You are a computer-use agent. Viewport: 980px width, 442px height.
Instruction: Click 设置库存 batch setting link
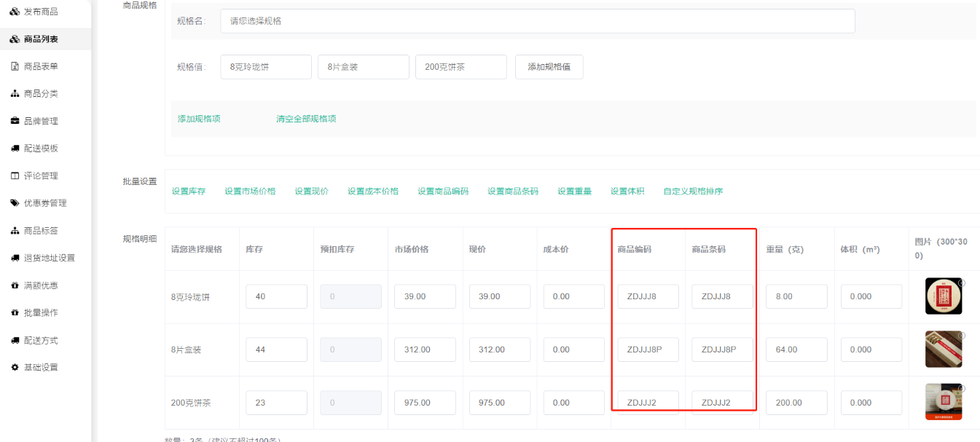(x=189, y=192)
